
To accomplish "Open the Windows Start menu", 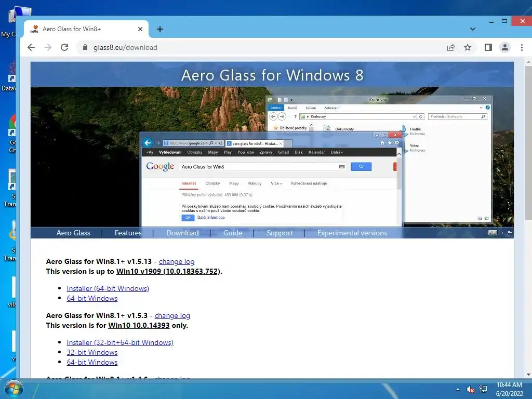I will pyautogui.click(x=14, y=389).
